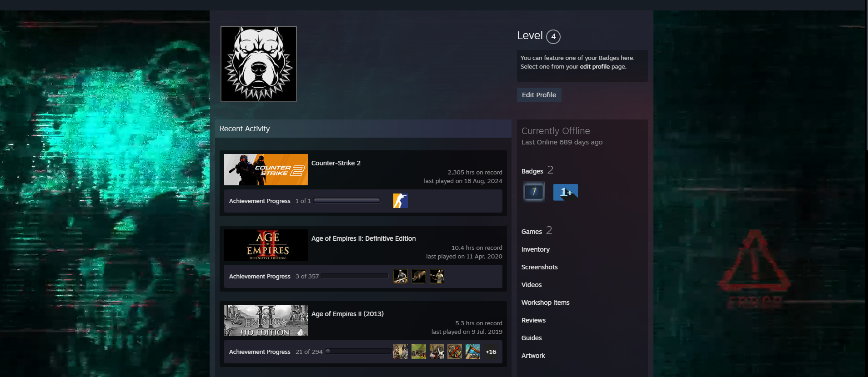Click the 3 of 357 achievement progress bar
The height and width of the screenshot is (377, 868).
coord(355,276)
